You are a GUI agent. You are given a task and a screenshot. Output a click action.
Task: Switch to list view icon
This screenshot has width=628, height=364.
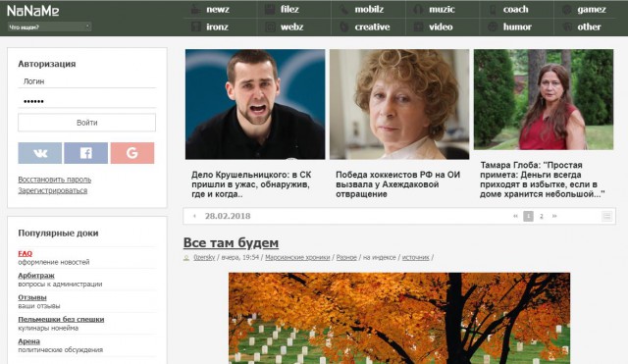coord(606,216)
